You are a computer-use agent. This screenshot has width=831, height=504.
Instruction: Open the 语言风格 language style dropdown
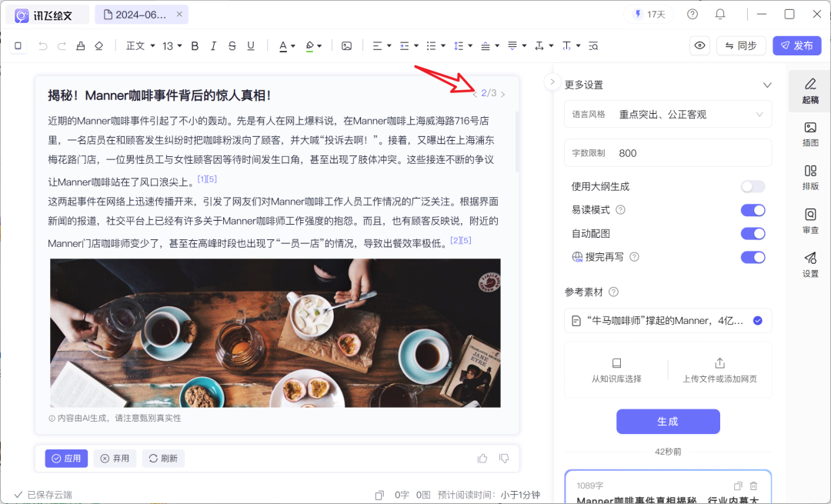tap(668, 115)
